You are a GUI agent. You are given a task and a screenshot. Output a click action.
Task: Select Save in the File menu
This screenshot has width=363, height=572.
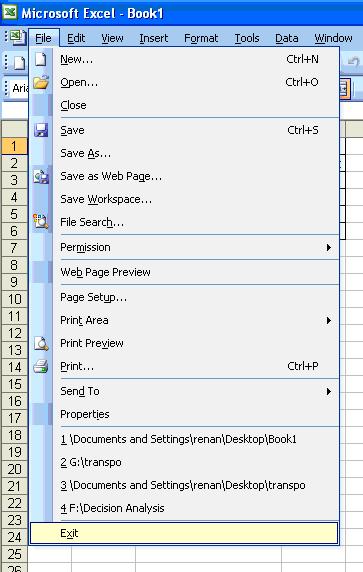(x=185, y=130)
